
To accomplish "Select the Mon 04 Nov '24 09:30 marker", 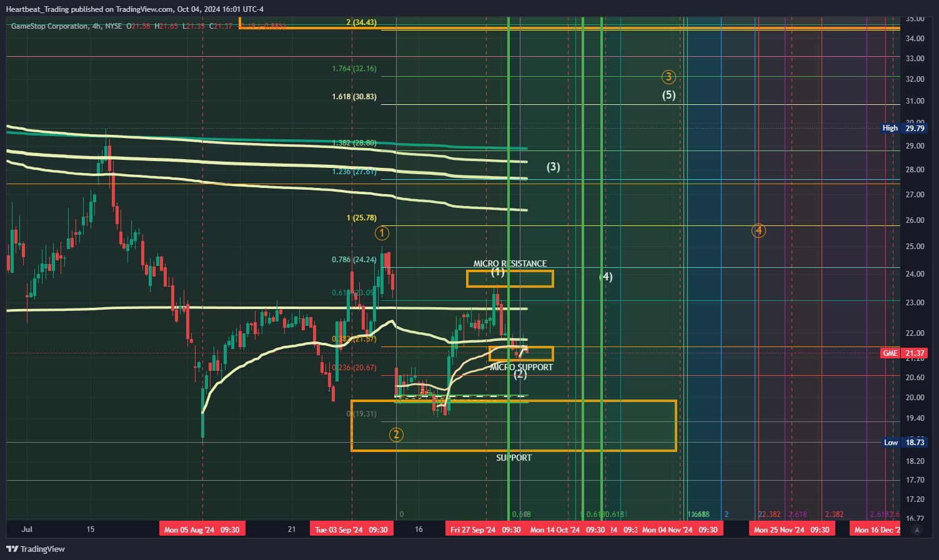I will 680,529.
